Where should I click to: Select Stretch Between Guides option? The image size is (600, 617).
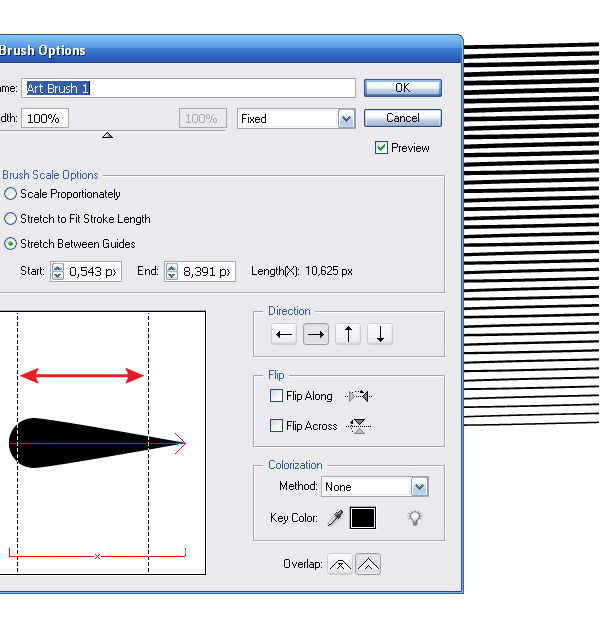coord(11,244)
